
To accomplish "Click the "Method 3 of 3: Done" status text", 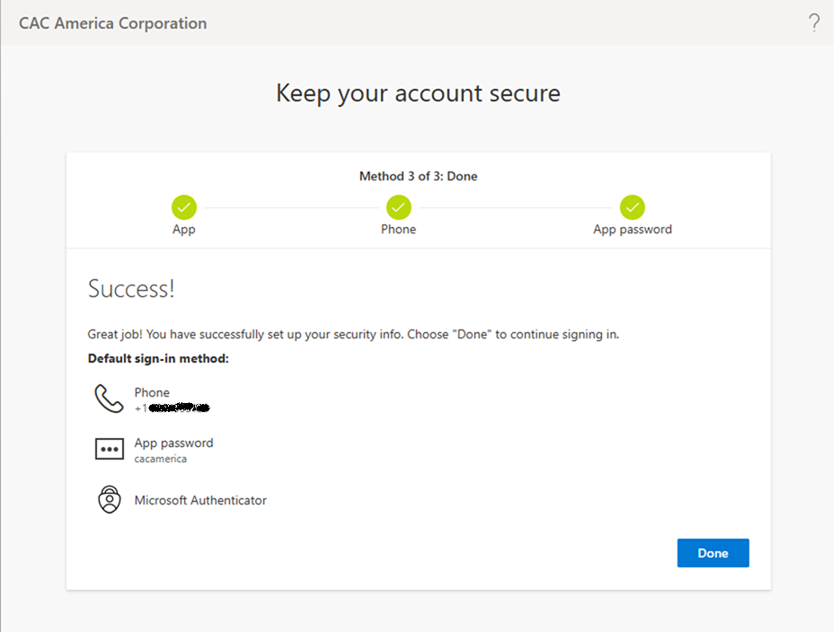I will (x=418, y=176).
